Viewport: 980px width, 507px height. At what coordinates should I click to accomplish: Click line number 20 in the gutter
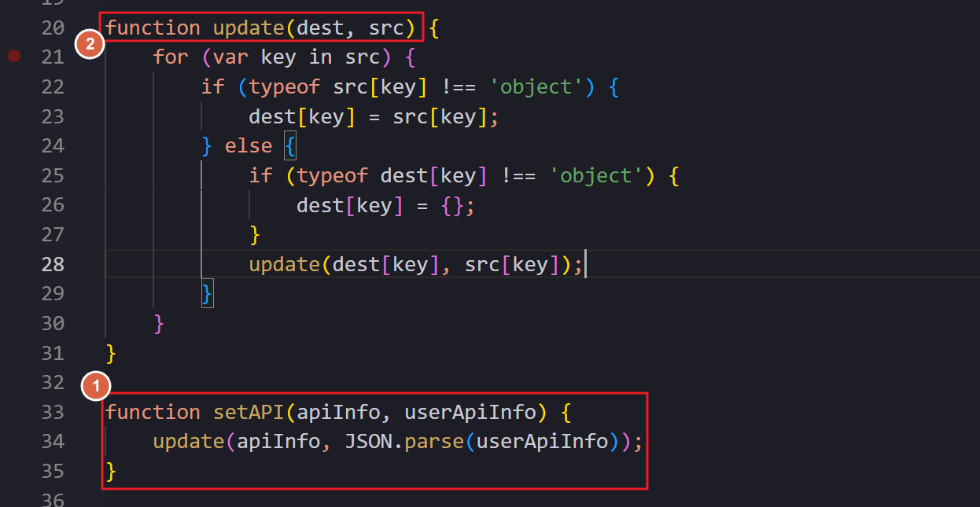click(x=53, y=28)
